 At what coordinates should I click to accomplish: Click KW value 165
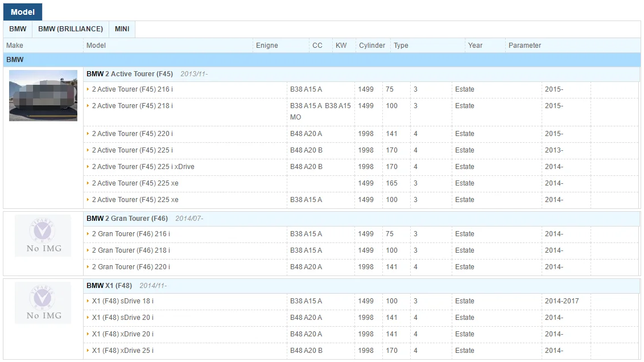coord(391,183)
